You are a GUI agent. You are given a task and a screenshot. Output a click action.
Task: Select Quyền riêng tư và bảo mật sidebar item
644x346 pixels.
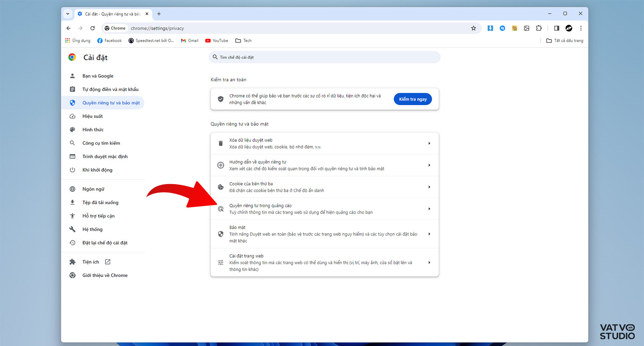click(103, 103)
